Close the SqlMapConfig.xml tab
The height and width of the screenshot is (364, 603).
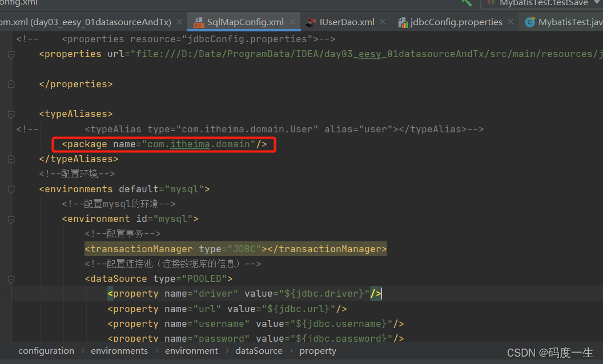pos(293,22)
